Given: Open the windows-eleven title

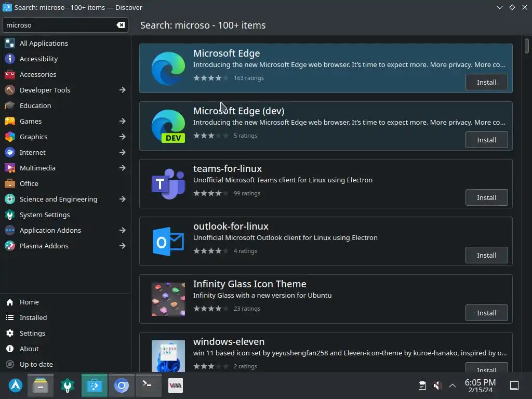Looking at the screenshot, I should coord(229,342).
